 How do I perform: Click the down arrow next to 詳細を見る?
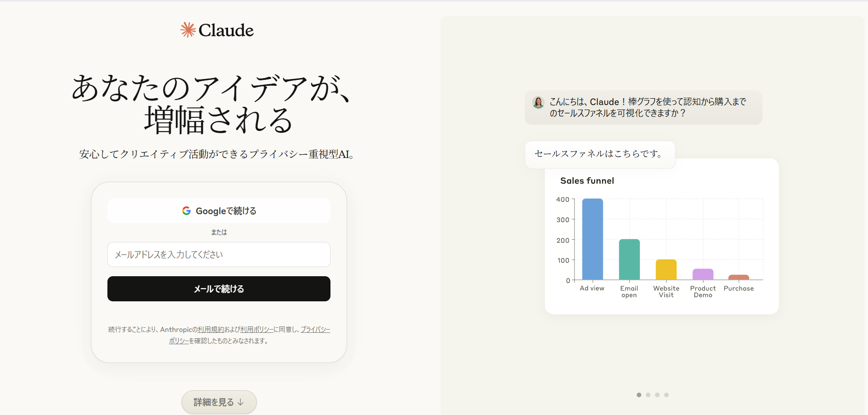coord(241,402)
